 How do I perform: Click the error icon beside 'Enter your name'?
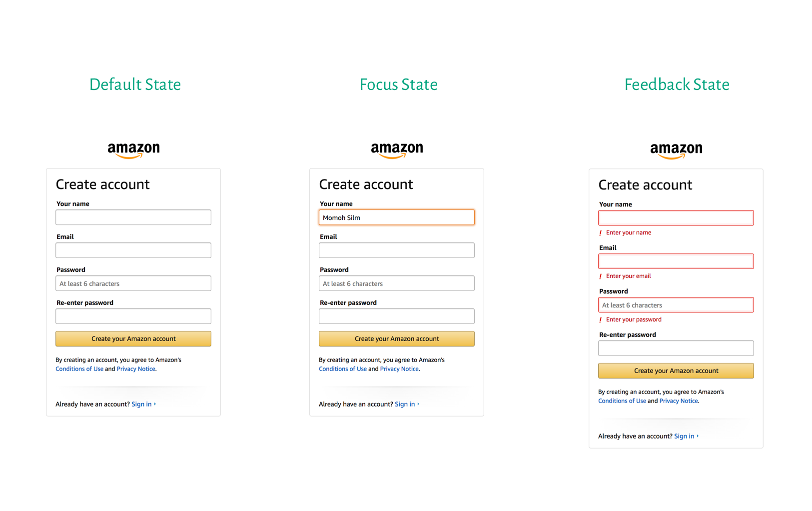pos(600,232)
